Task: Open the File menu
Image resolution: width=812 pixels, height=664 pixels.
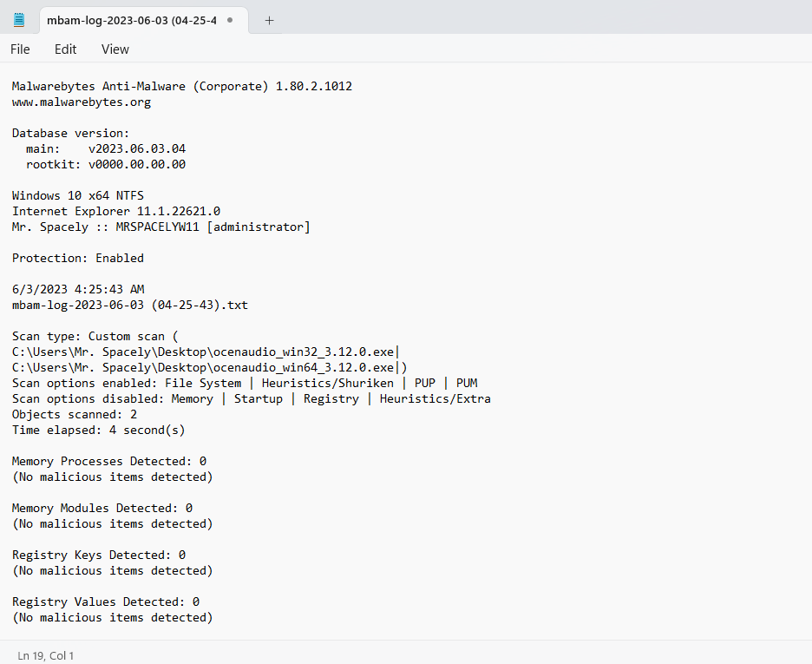Action: [20, 49]
